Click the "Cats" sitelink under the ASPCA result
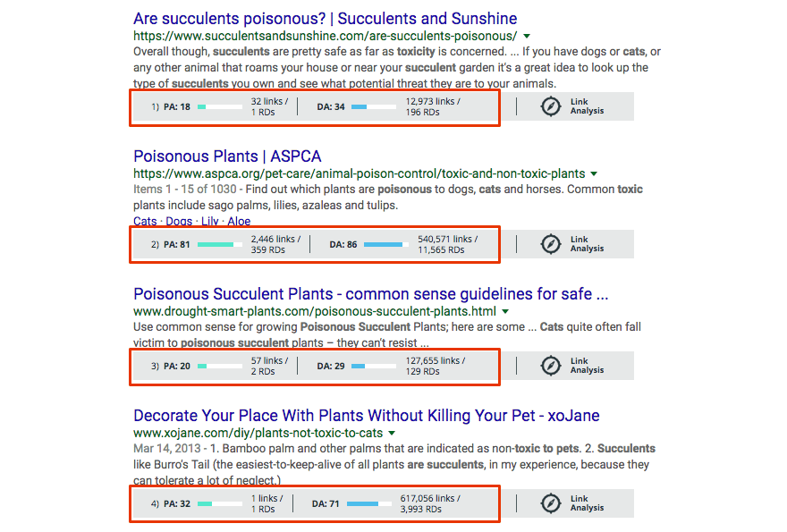 (143, 221)
